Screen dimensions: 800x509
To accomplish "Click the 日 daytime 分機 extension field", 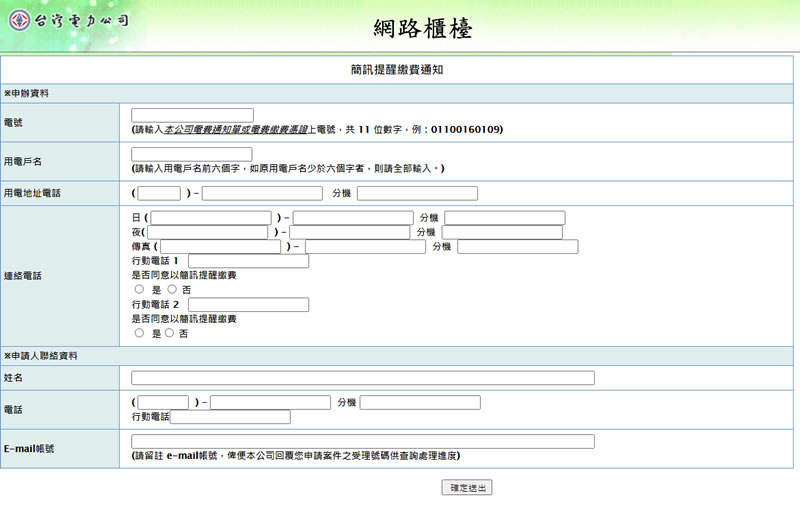I will pos(505,218).
